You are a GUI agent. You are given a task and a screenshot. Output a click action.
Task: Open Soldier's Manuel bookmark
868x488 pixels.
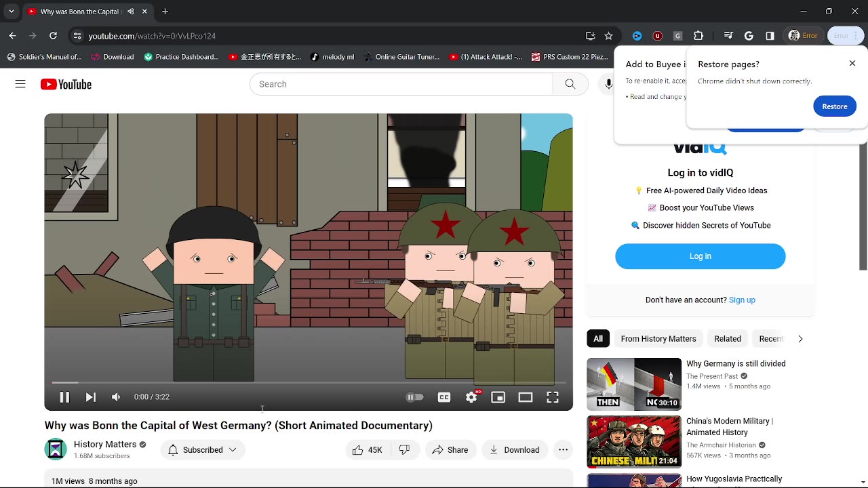44,57
